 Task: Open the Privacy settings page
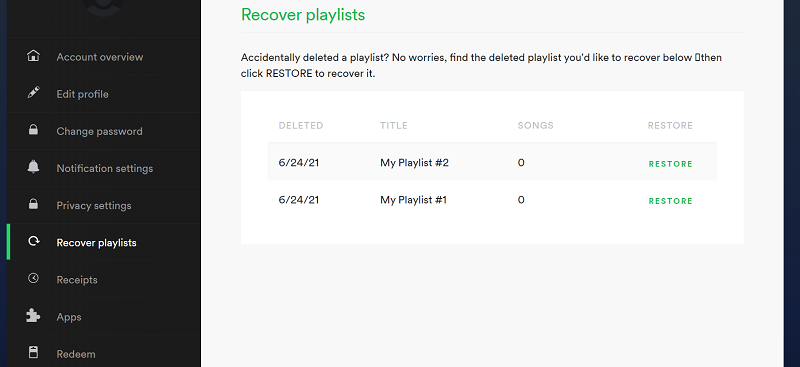point(94,206)
